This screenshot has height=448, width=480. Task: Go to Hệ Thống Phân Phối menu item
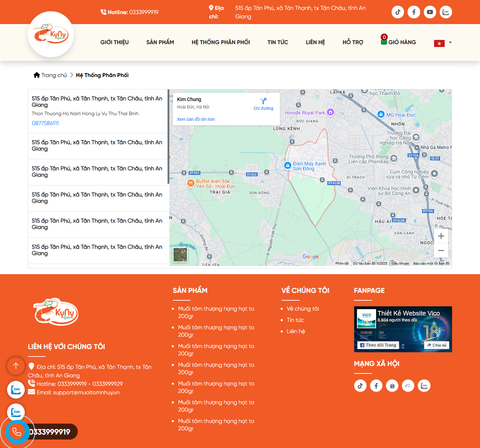[221, 42]
